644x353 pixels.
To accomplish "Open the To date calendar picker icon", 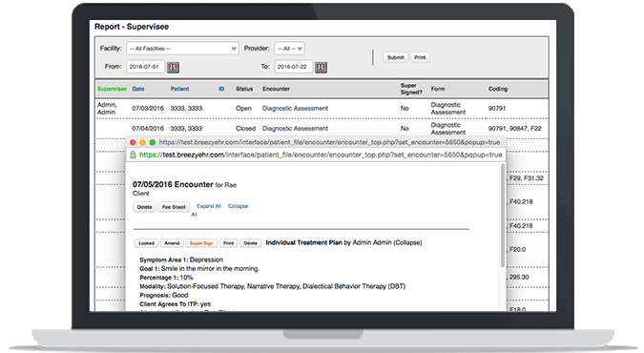I will [x=321, y=68].
